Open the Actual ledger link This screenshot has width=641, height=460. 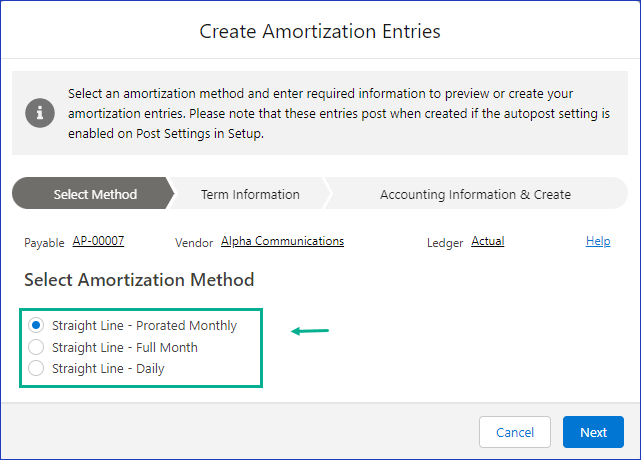pos(488,241)
